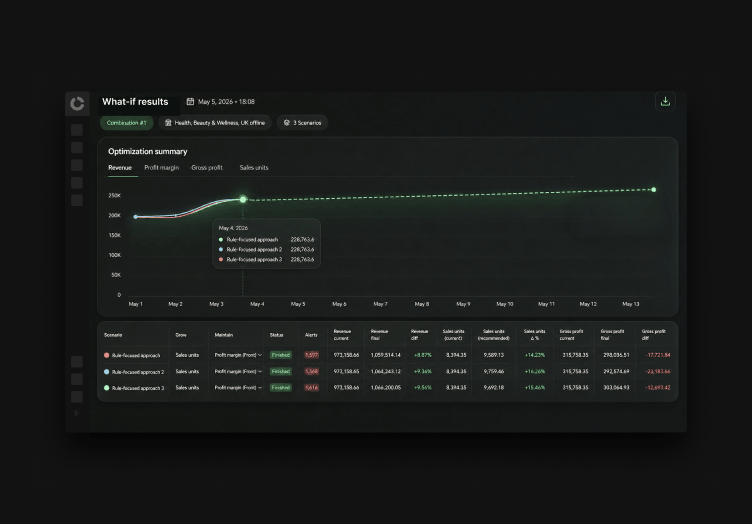Click the -17,721.84 gross profit diff cell
This screenshot has width=752, height=524.
[x=658, y=355]
